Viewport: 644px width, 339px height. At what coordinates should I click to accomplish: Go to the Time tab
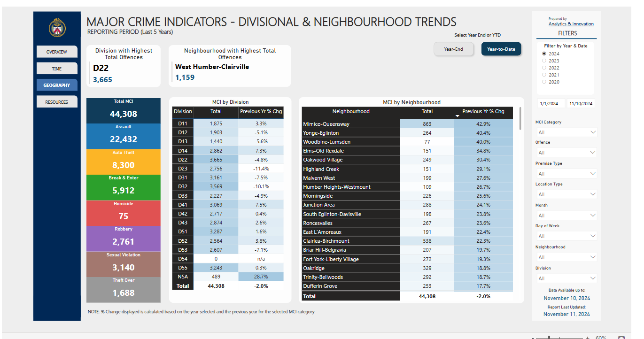(57, 69)
